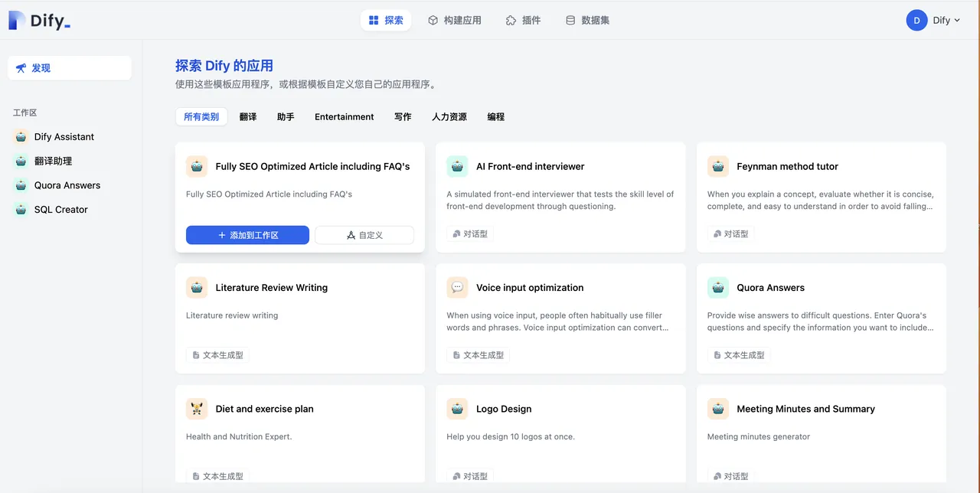Click the Quora Answers icon in sidebar

click(21, 185)
